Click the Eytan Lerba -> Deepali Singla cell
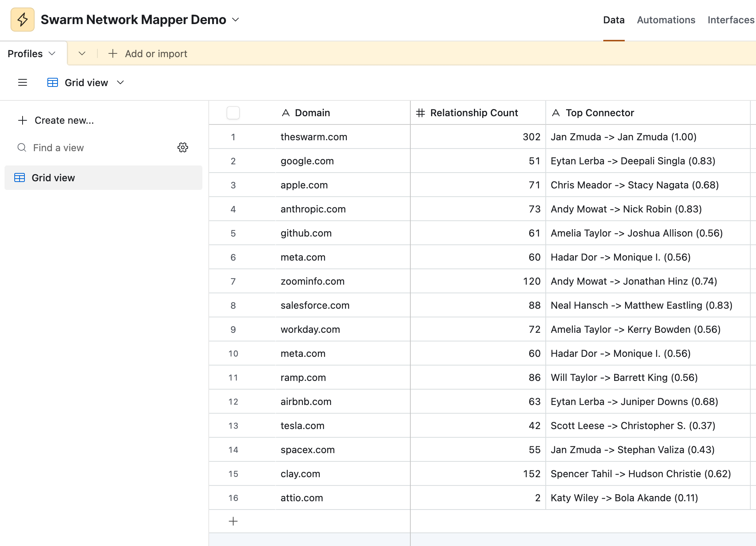756x546 pixels. (648, 161)
